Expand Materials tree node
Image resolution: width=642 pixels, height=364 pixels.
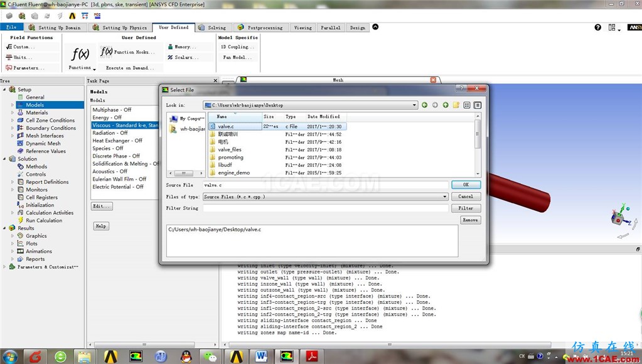click(13, 112)
